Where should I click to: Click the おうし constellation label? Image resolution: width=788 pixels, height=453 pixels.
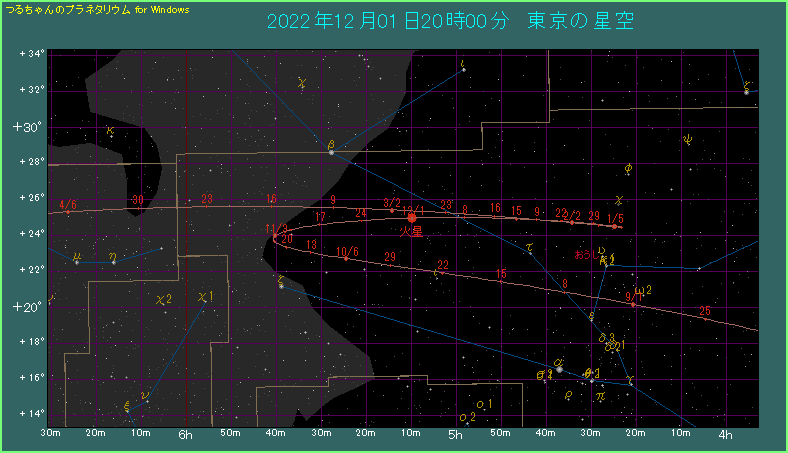587,255
